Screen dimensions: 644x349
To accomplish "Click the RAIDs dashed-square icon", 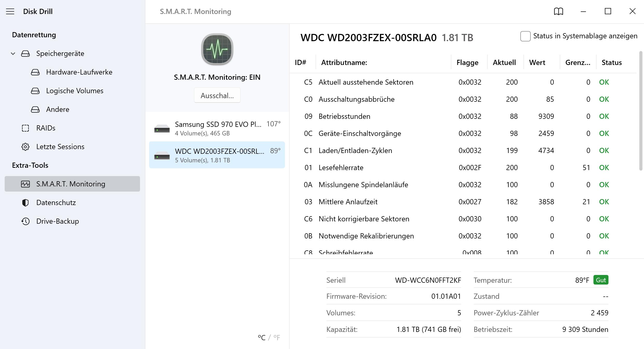I will [25, 128].
